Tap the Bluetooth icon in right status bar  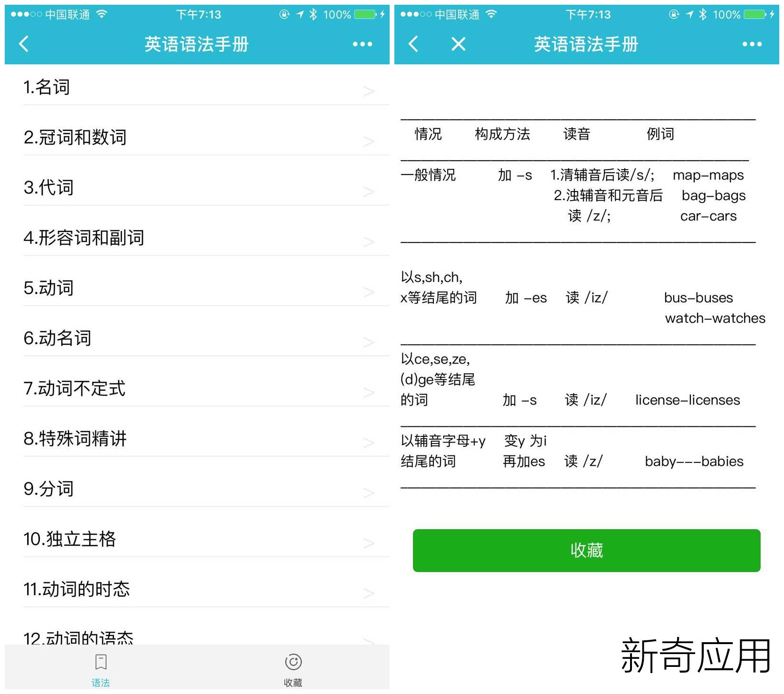point(703,15)
